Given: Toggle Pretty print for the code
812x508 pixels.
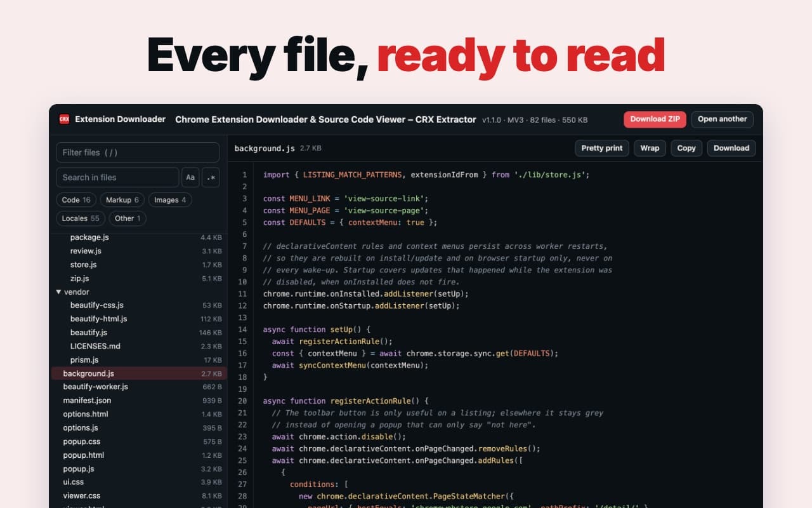Looking at the screenshot, I should pos(602,148).
